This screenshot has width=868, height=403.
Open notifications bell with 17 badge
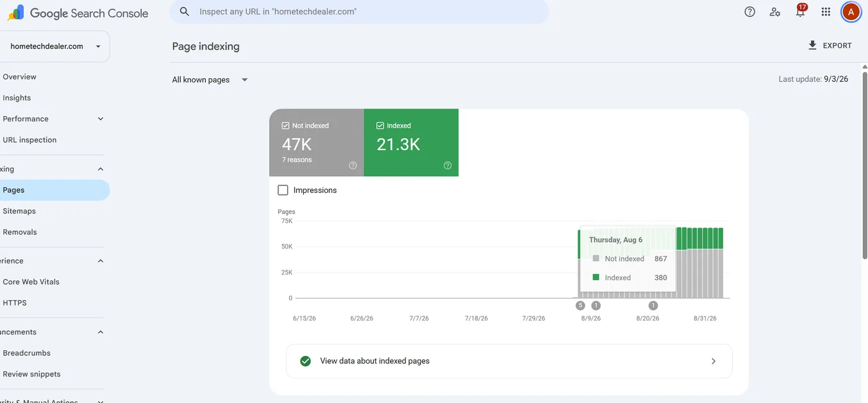(800, 11)
